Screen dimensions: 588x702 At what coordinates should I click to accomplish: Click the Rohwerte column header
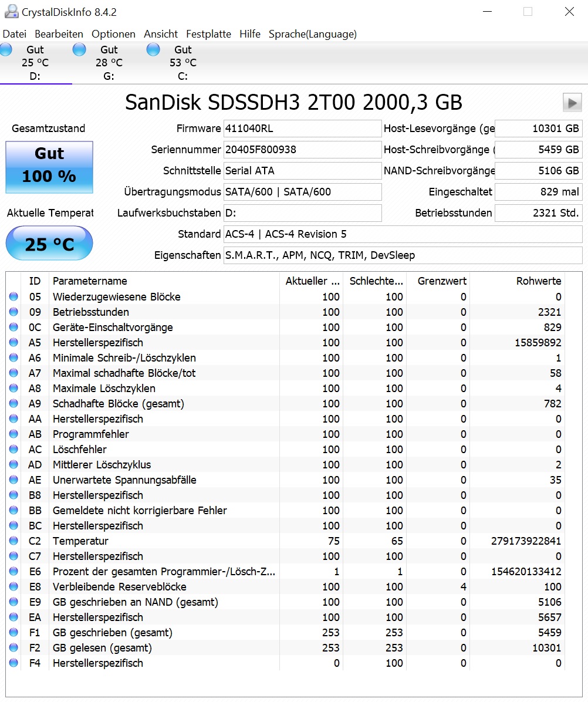[518, 281]
